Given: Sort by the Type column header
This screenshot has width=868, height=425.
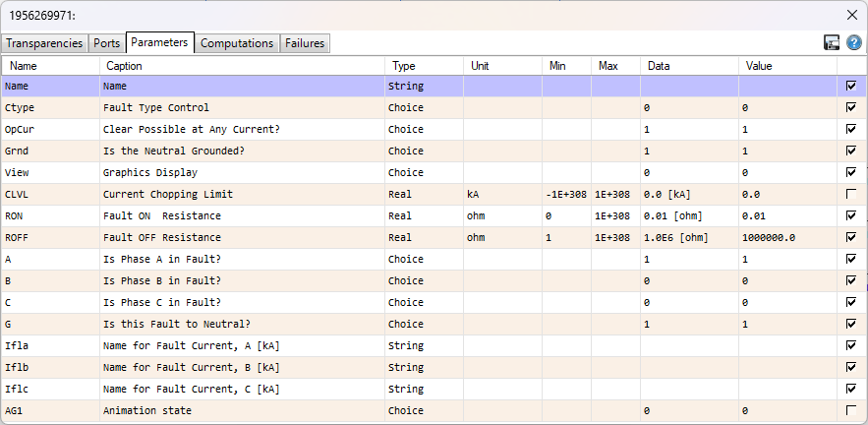Looking at the screenshot, I should pyautogui.click(x=424, y=66).
